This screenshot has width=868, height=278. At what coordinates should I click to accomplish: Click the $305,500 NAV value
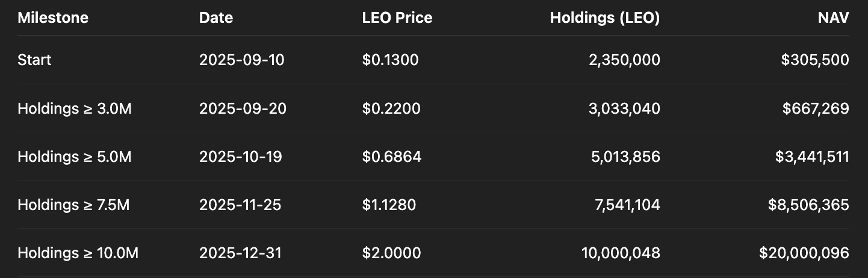(816, 60)
